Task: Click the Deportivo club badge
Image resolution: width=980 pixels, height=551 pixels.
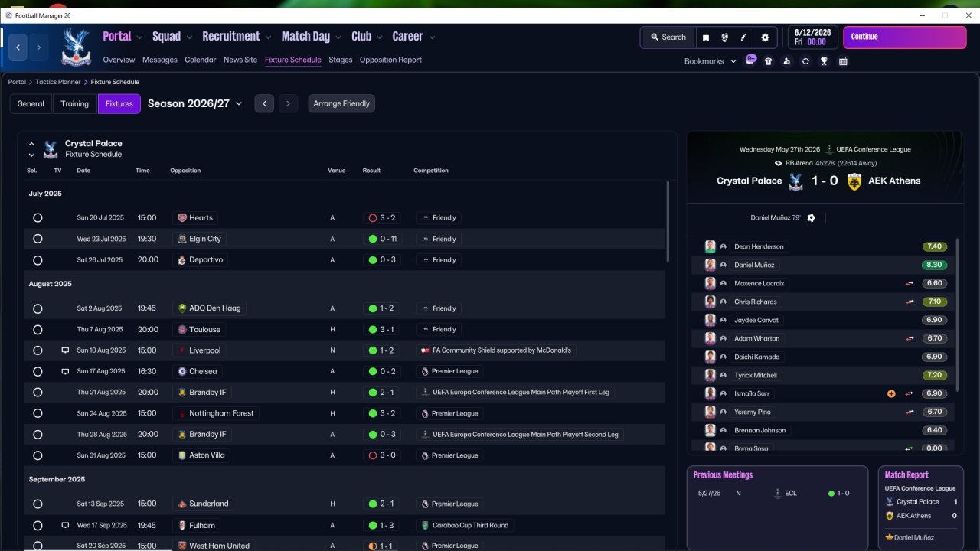Action: point(182,260)
